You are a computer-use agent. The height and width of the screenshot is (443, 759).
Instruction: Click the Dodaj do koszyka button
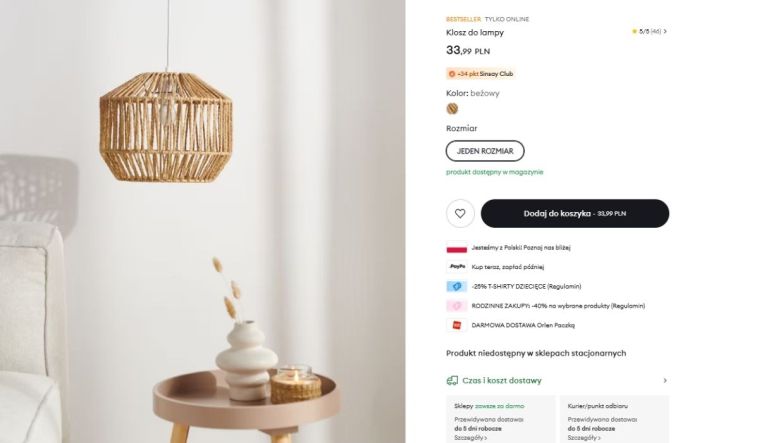pos(575,214)
